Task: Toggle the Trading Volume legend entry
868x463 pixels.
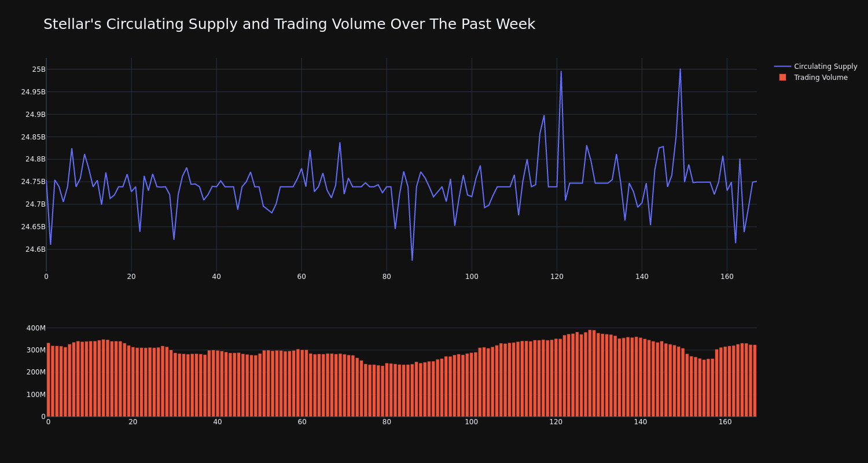Action: point(813,78)
